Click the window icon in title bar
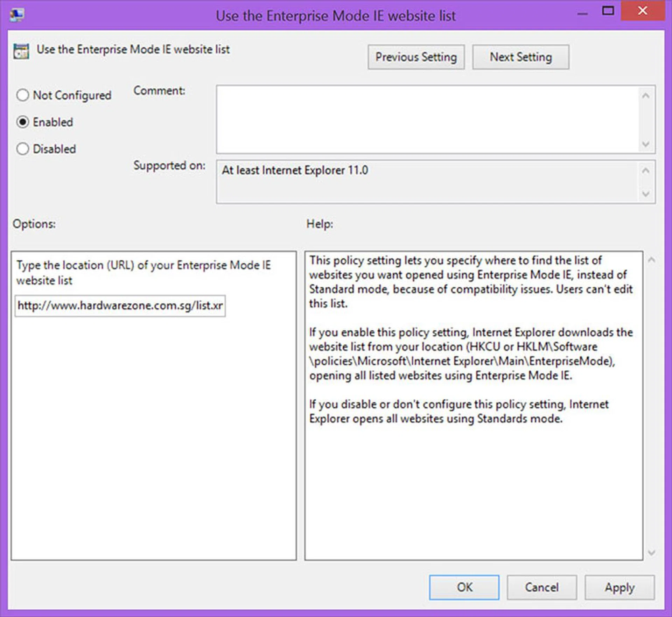Viewport: 672px width, 617px height. [x=17, y=15]
